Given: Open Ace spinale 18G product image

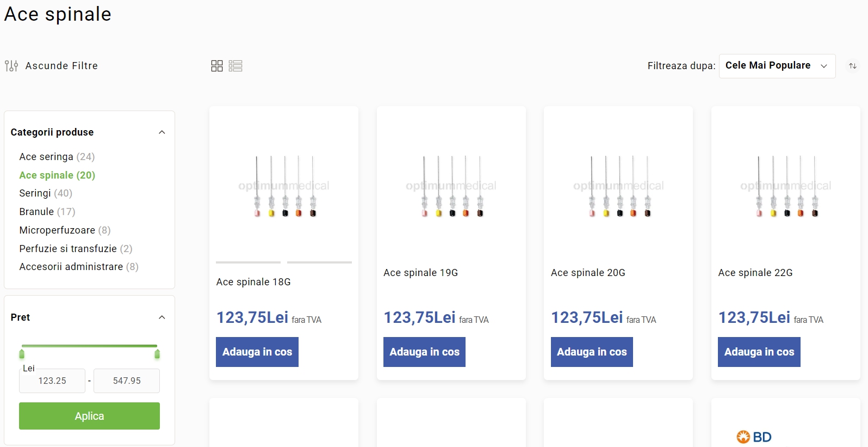Looking at the screenshot, I should (284, 186).
